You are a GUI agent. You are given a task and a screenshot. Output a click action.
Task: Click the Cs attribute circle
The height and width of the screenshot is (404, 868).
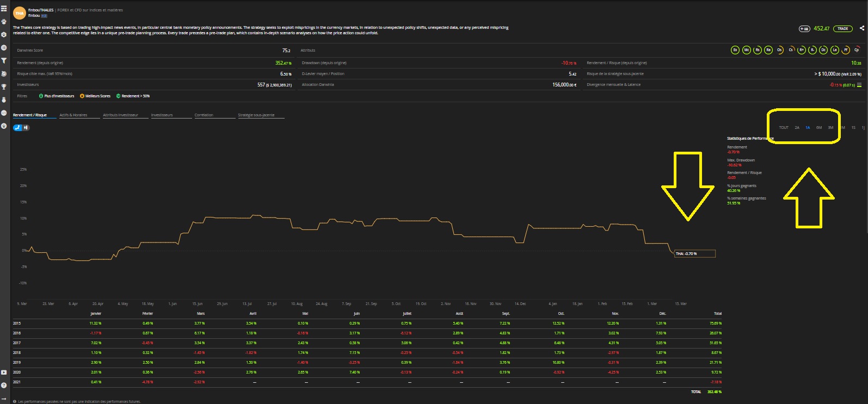pos(791,50)
